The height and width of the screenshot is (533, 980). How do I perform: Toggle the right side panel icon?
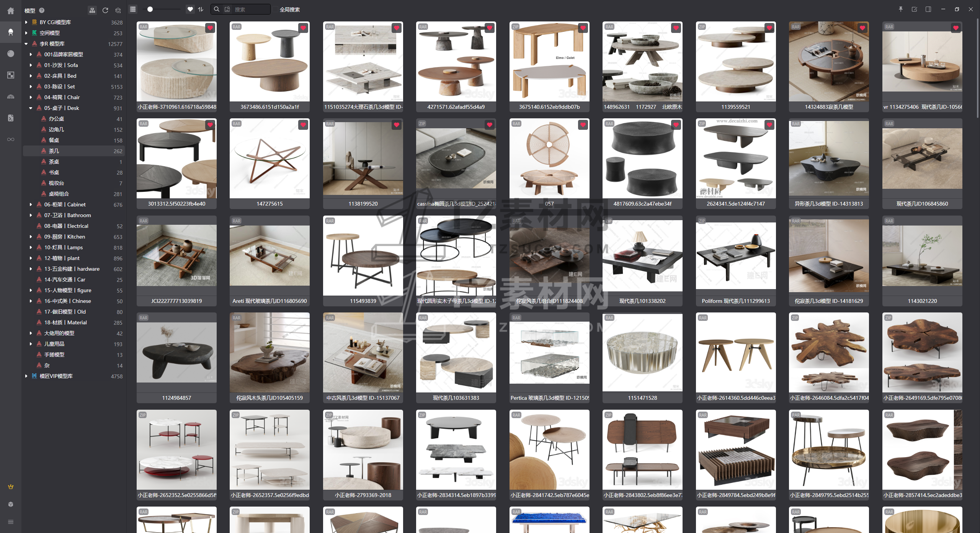click(x=928, y=9)
